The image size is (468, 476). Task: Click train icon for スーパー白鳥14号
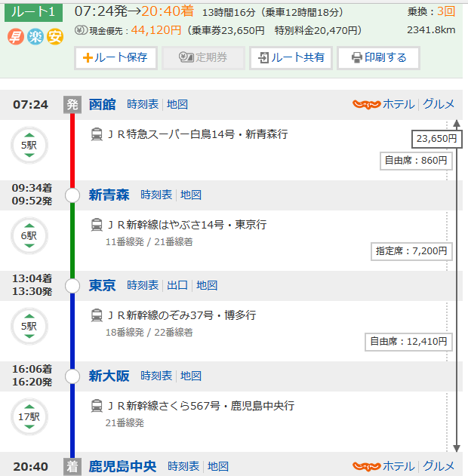click(x=97, y=134)
